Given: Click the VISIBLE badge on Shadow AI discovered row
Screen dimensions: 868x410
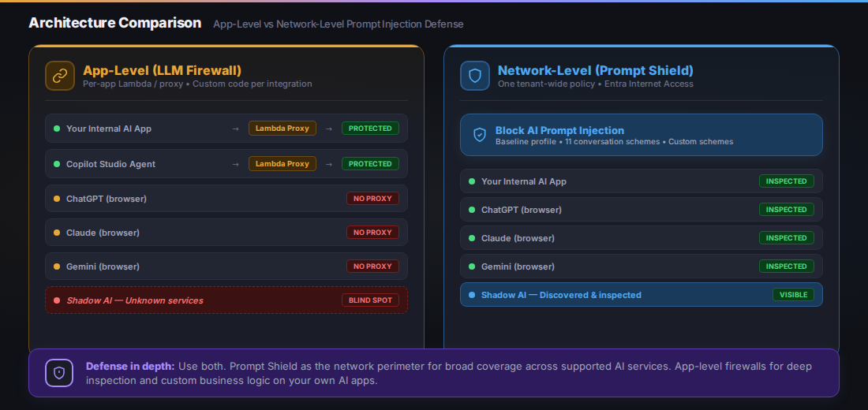Looking at the screenshot, I should tap(793, 294).
